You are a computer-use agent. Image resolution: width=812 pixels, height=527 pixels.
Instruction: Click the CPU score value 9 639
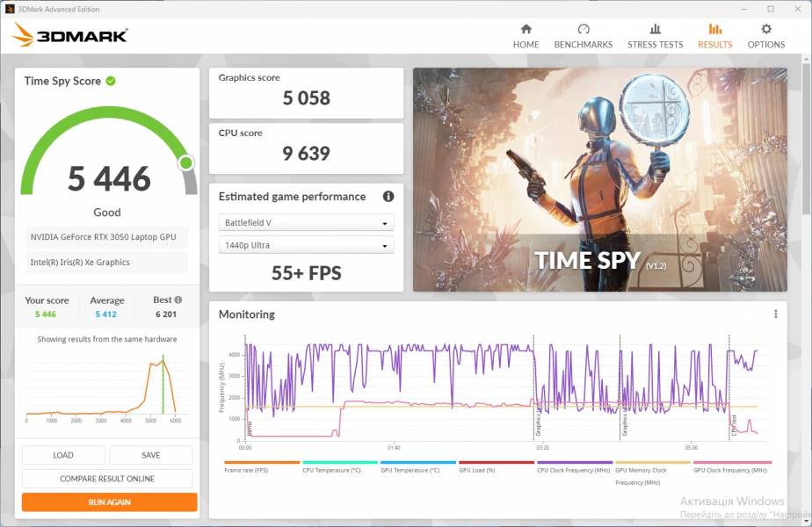pyautogui.click(x=306, y=153)
